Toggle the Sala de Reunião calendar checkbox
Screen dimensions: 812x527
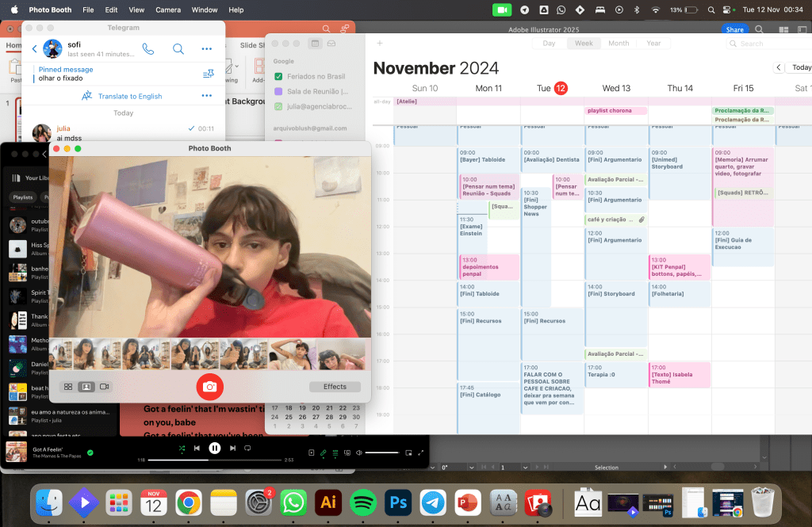pyautogui.click(x=278, y=91)
